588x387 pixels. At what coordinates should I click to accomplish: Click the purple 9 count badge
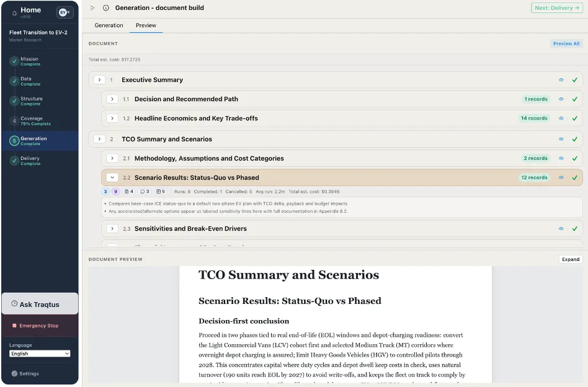[x=115, y=192]
